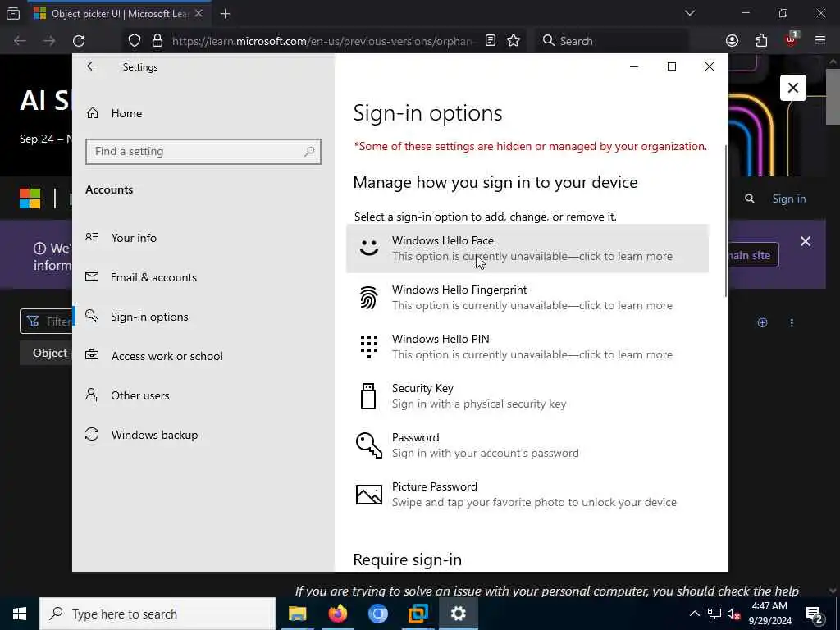Select the Security Key sign-in option

527,396
